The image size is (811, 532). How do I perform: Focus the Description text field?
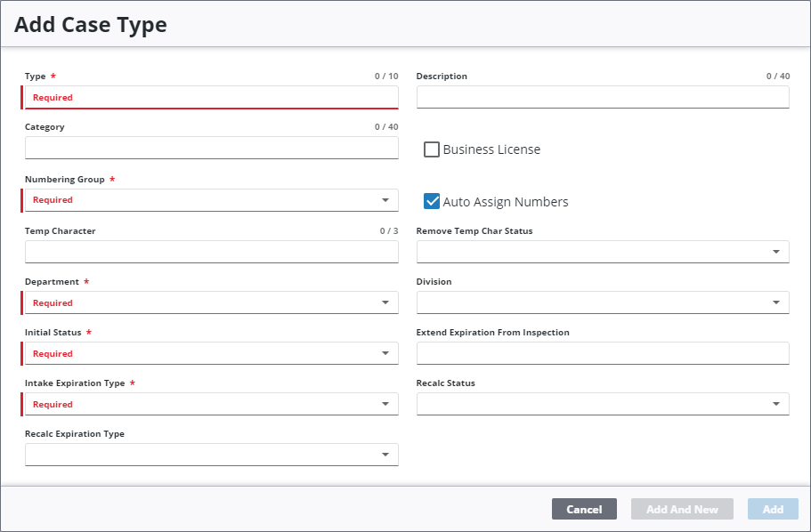click(x=603, y=97)
